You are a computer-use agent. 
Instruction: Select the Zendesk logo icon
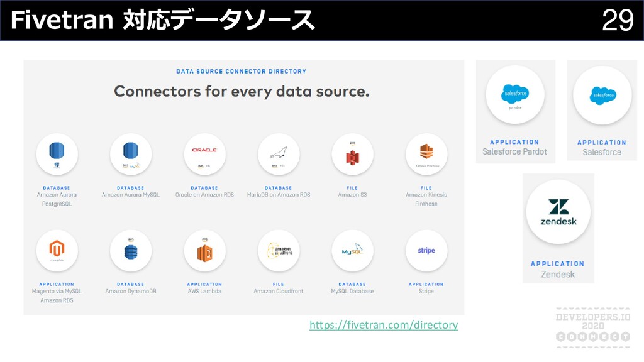[x=558, y=212]
